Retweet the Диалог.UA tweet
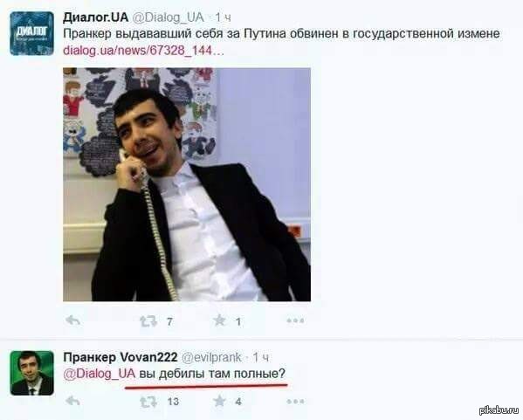 148,321
